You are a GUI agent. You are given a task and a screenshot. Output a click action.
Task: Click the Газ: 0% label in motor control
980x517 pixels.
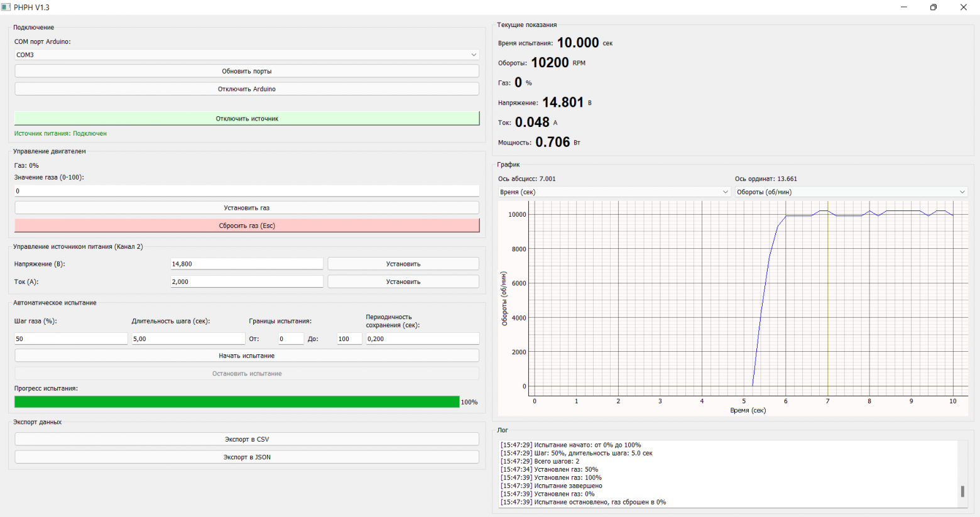point(26,165)
